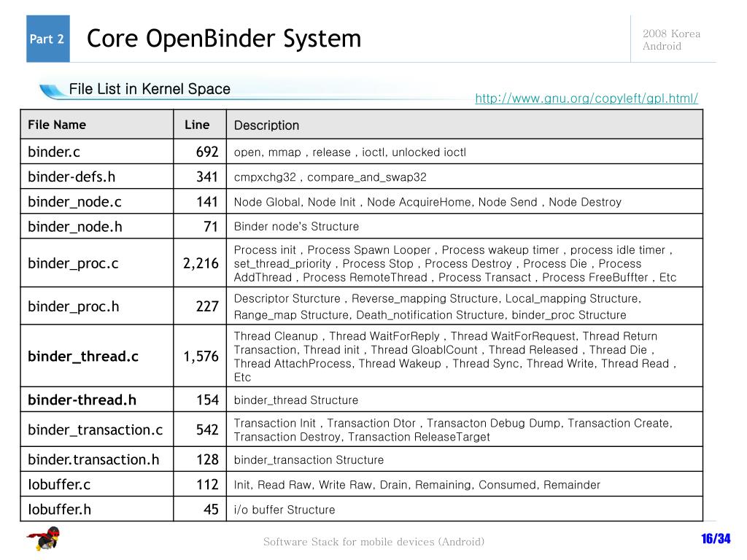Image resolution: width=747 pixels, height=560 pixels.
Task: Click line count 1,576 for binder_thread.c
Action: point(200,356)
